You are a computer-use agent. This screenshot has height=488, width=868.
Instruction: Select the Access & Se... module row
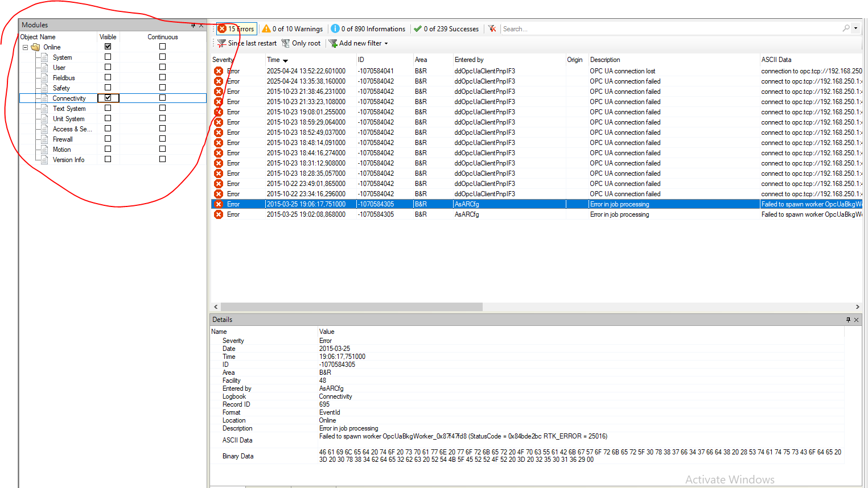point(113,129)
